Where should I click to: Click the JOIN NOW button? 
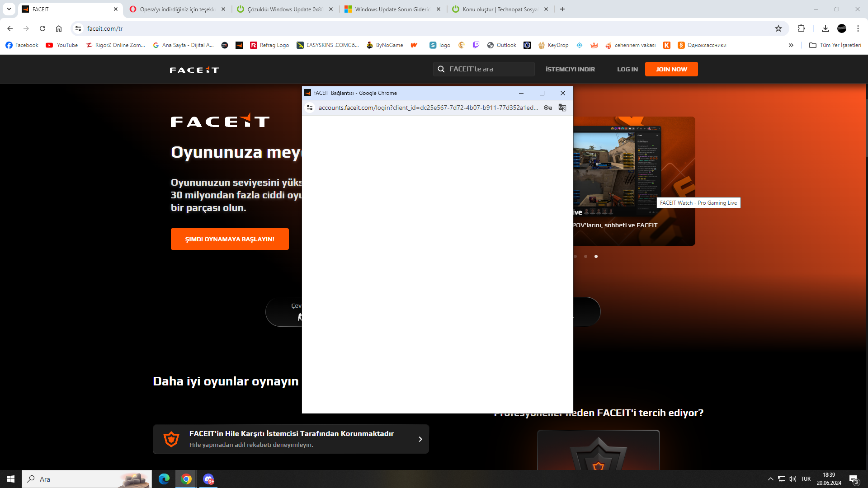(671, 69)
